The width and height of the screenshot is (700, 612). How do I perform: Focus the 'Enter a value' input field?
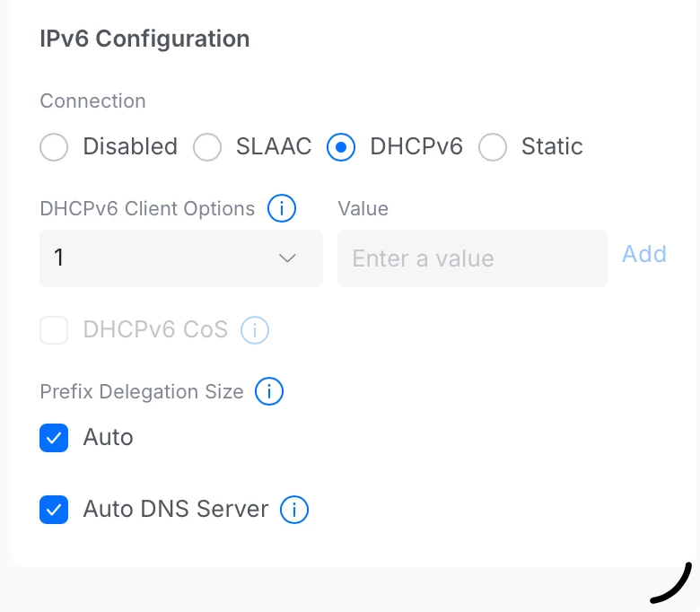[472, 258]
